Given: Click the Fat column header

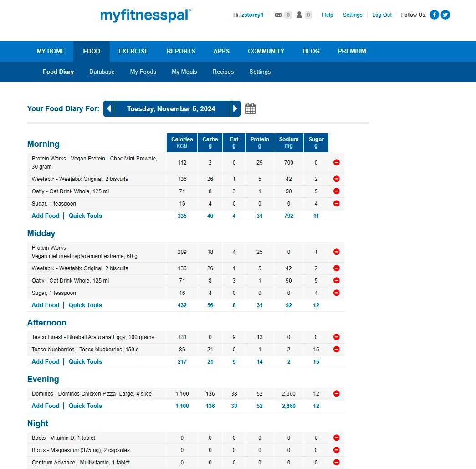Looking at the screenshot, I should coord(234,143).
